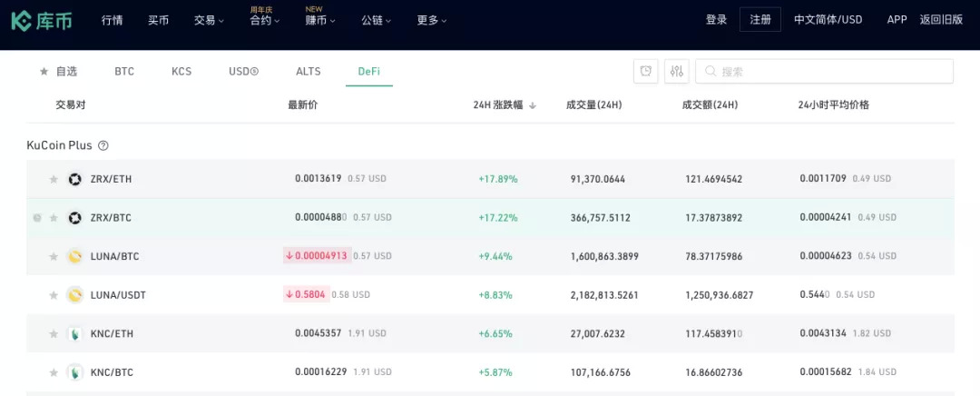Click the LUNA coin icon in LUNA/BTC row
This screenshot has height=396, width=980.
[x=75, y=256]
